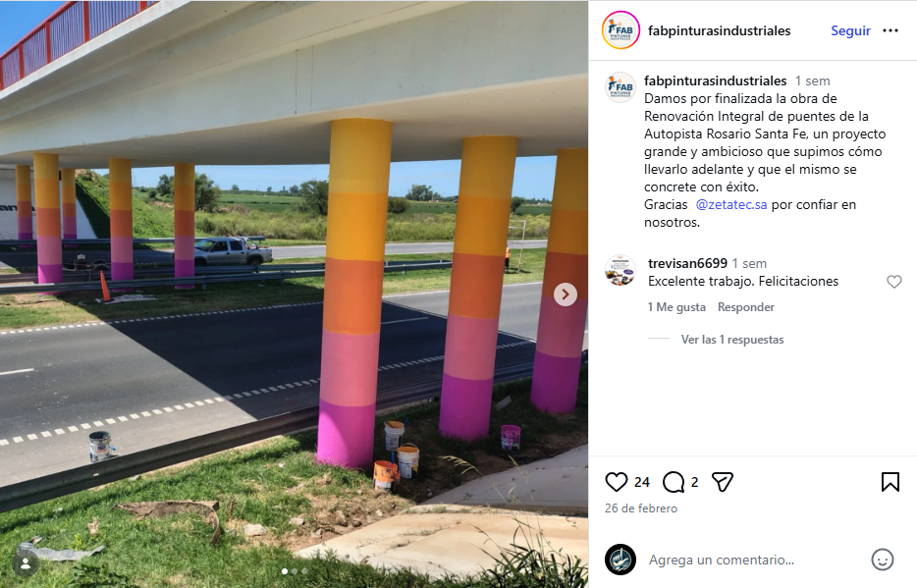The height and width of the screenshot is (588, 917).
Task: Like trevisan6699's comment with small heart
Action: pos(894,282)
